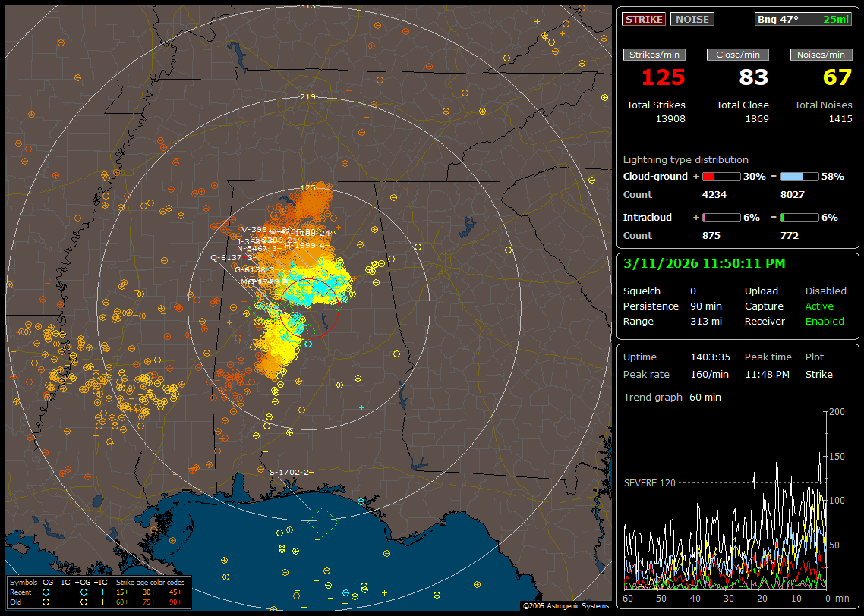This screenshot has width=864, height=616.
Task: Click the red positive cloud-ground percentage bar
Action: (x=721, y=176)
